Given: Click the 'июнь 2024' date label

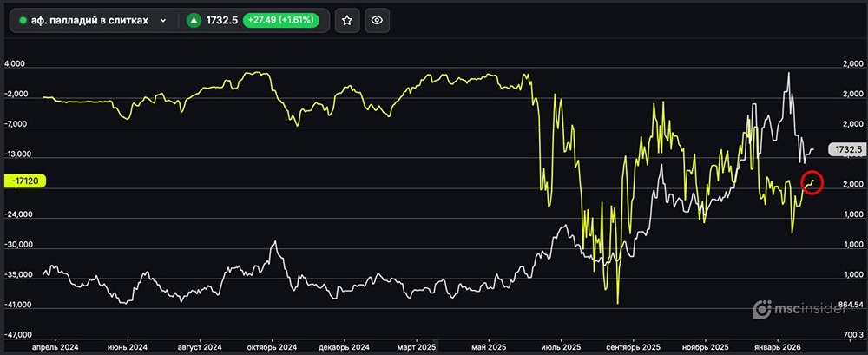Looking at the screenshot, I should click(x=128, y=345).
